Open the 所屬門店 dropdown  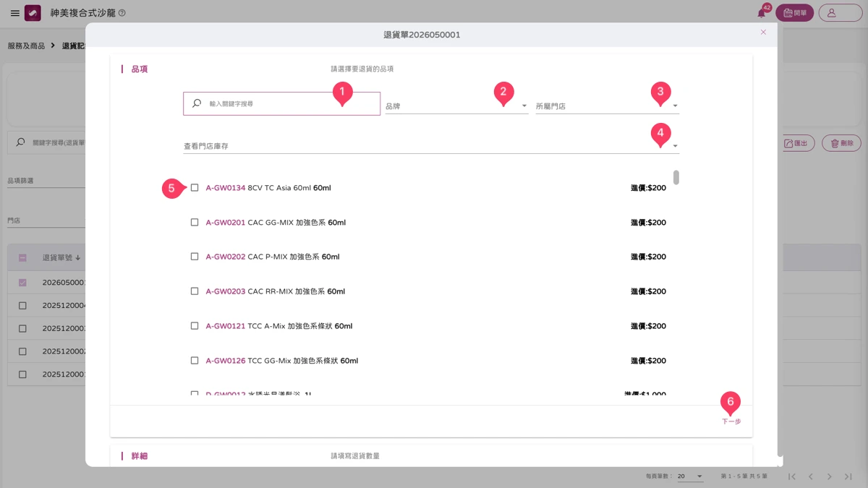[607, 106]
